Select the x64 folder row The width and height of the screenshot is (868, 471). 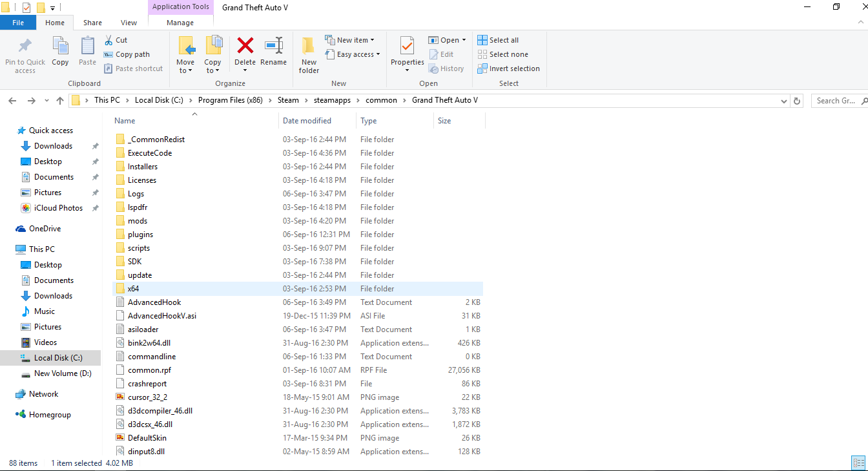(298, 289)
